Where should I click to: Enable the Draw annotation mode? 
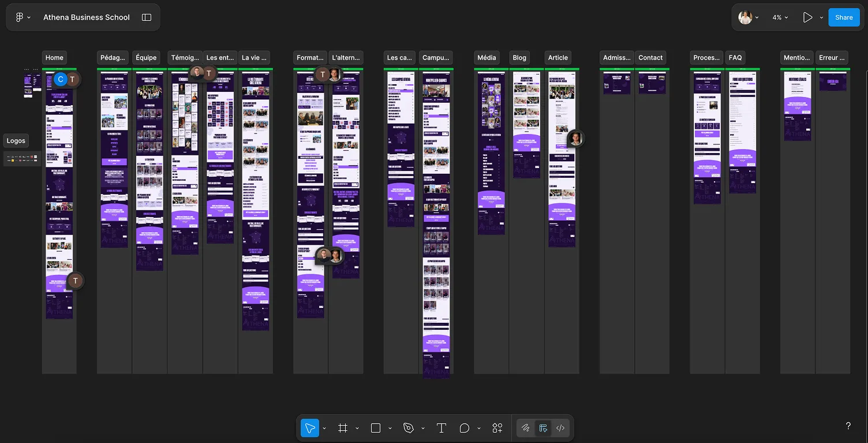[526, 428]
